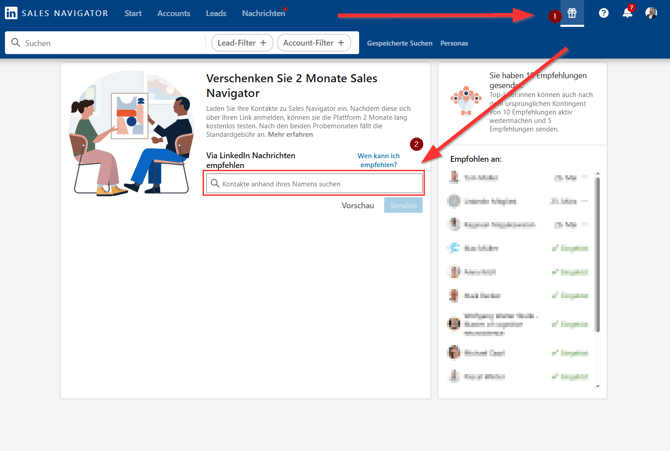The height and width of the screenshot is (451, 670).
Task: Switch to the Leads tab
Action: point(216,13)
